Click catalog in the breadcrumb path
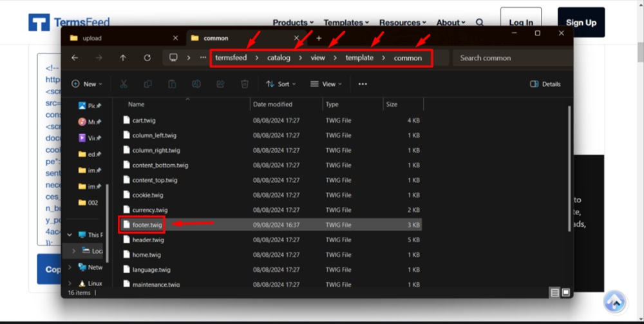Viewport: 644px width, 324px height. [278, 58]
